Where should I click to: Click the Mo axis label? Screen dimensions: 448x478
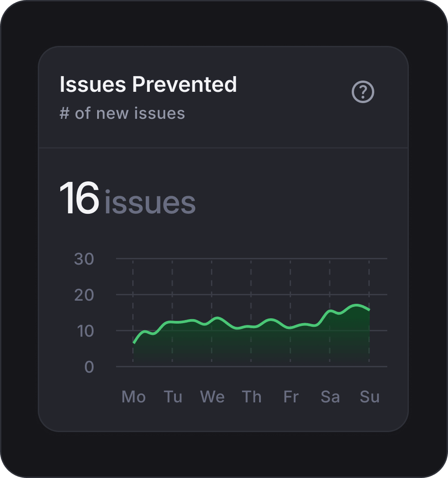[133, 397]
